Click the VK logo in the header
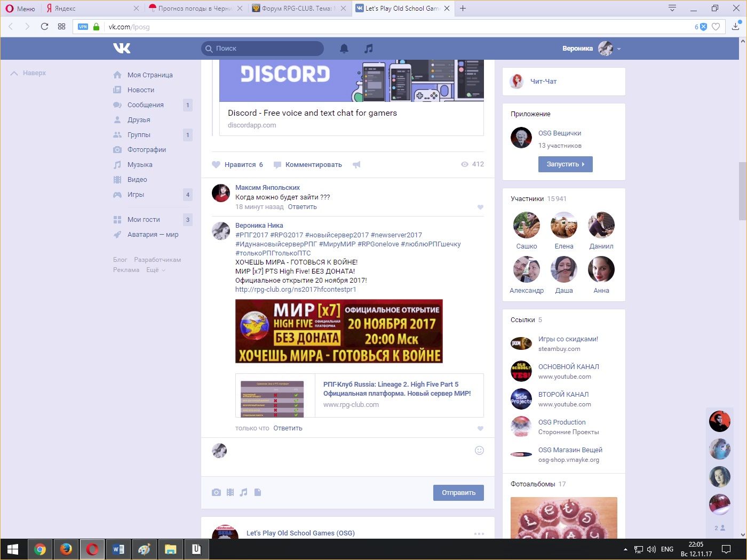 point(122,48)
